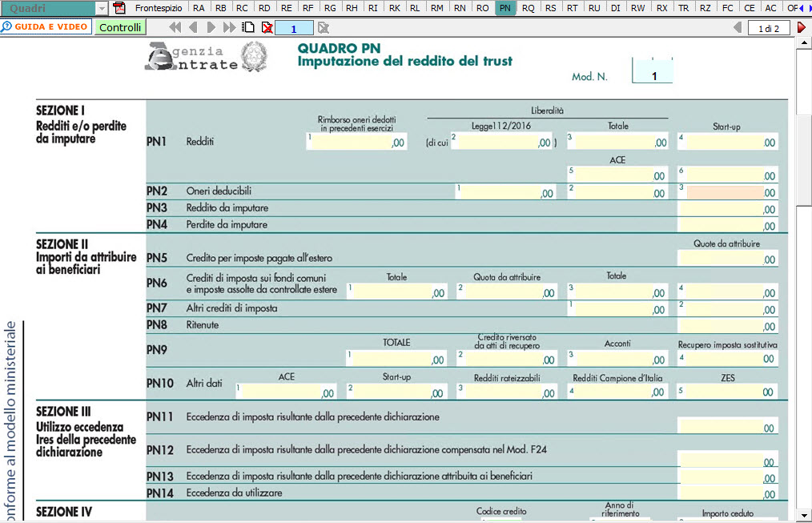Screen dimensions: 812x523
Task: Click PN11 Eccedenza di imposta field
Action: point(728,426)
